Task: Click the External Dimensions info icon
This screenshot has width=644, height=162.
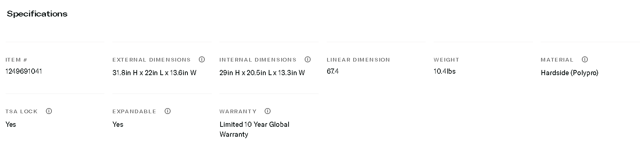Action: point(202,59)
